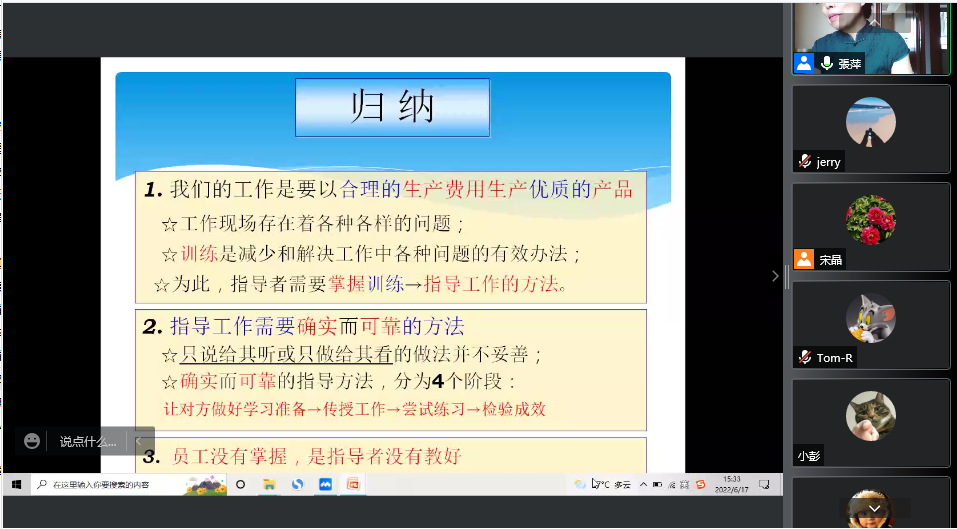957x529 pixels.
Task: Select 小彭's cat avatar tile
Action: tap(870, 422)
